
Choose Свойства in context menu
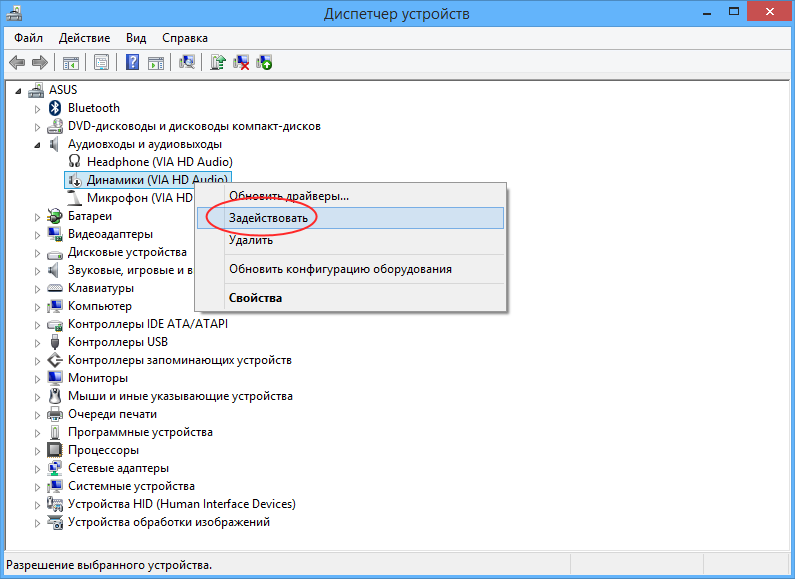pos(350,298)
